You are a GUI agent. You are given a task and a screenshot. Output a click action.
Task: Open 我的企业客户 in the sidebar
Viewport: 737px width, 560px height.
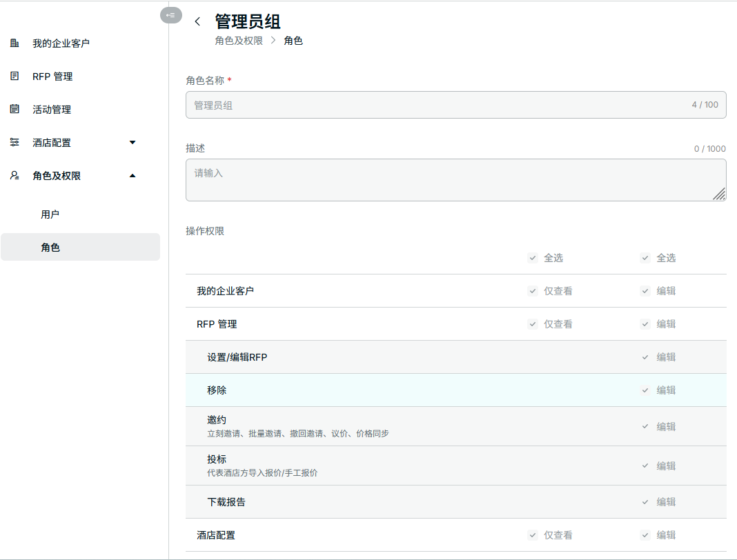[61, 43]
